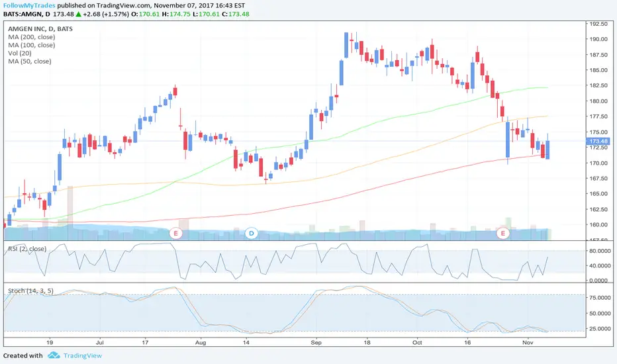Click the 180.00 price axis label

[x=598, y=101]
